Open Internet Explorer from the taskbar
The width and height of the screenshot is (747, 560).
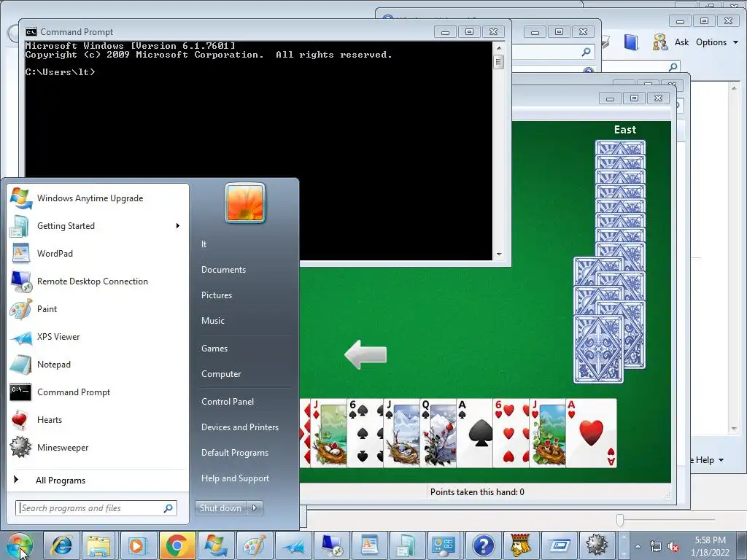click(x=61, y=545)
